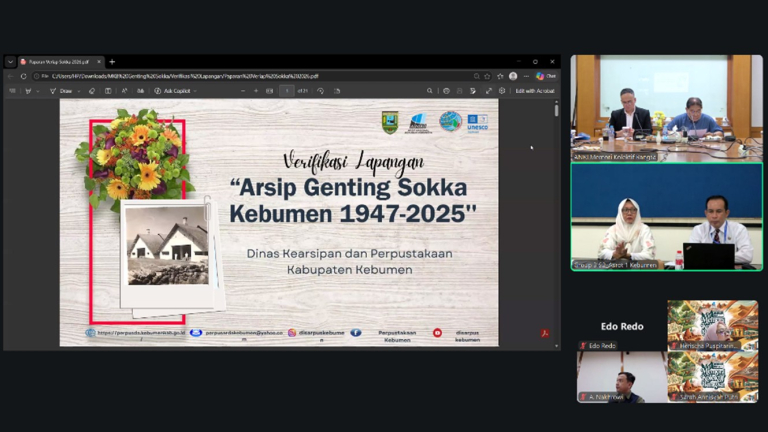768x432 pixels.
Task: Click Edit with Acrobat button
Action: coord(535,91)
